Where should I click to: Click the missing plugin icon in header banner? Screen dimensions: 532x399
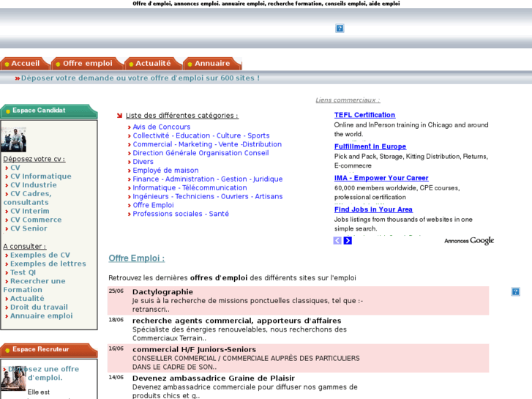pyautogui.click(x=340, y=28)
